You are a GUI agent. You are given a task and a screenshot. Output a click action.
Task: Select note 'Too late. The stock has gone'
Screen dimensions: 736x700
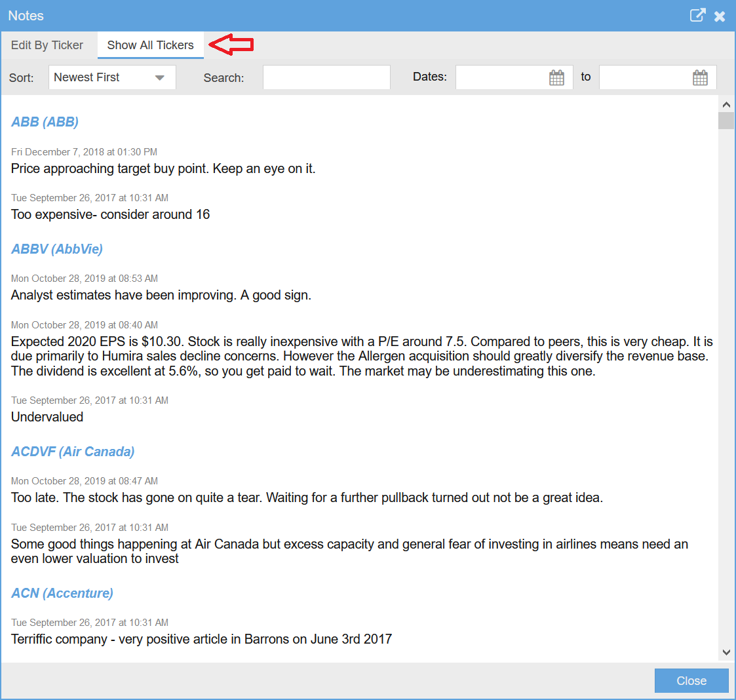(307, 497)
